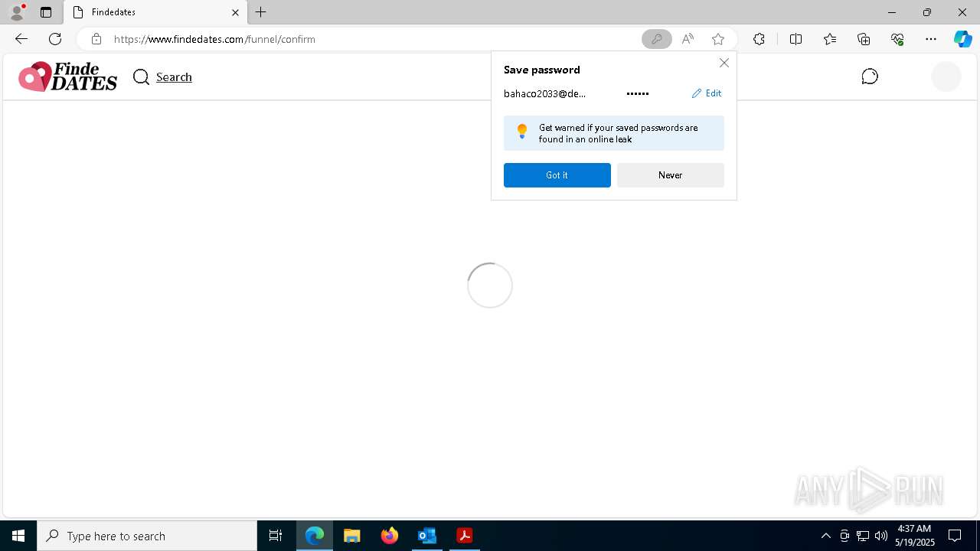The image size is (980, 551).
Task: Open Tab actions menu
Action: (46, 12)
